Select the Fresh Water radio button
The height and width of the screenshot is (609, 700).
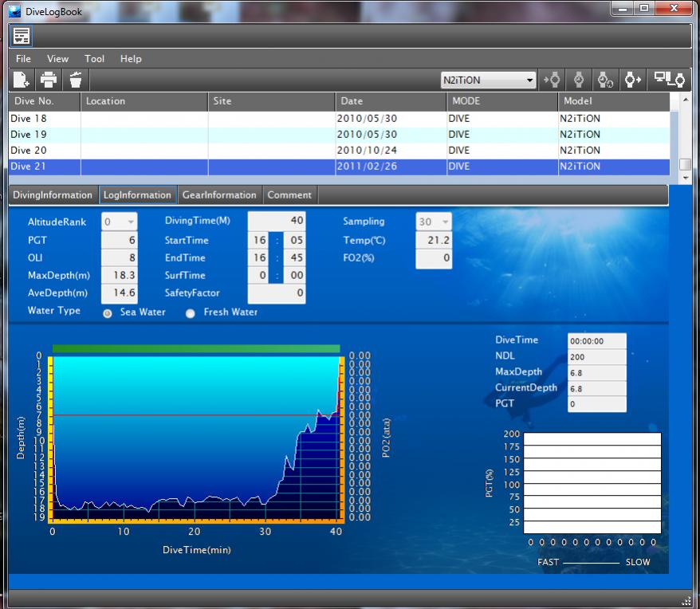pos(190,313)
